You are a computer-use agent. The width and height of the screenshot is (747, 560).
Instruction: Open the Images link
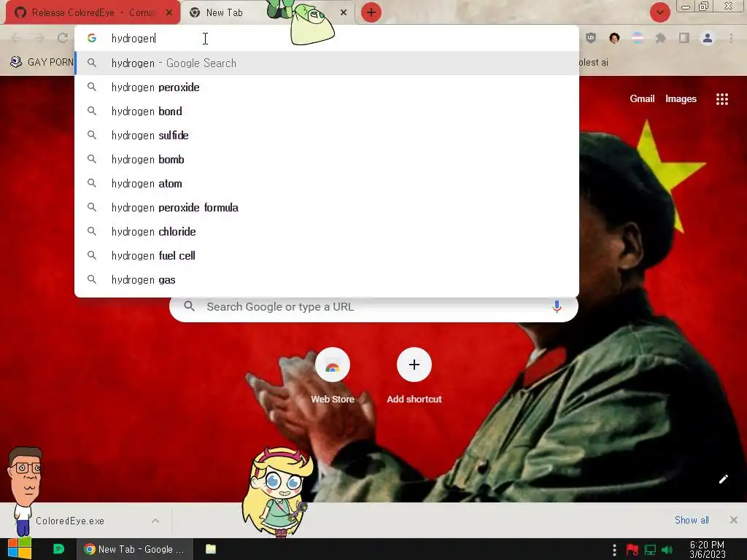(681, 98)
